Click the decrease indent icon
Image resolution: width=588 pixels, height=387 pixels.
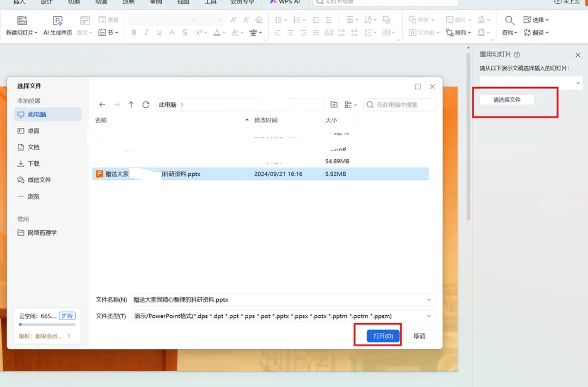[x=316, y=20]
